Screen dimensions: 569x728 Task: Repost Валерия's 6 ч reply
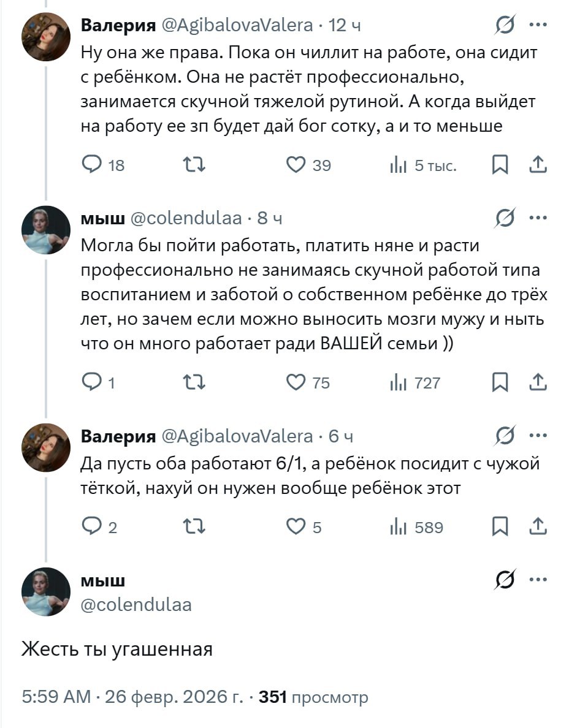click(x=195, y=527)
